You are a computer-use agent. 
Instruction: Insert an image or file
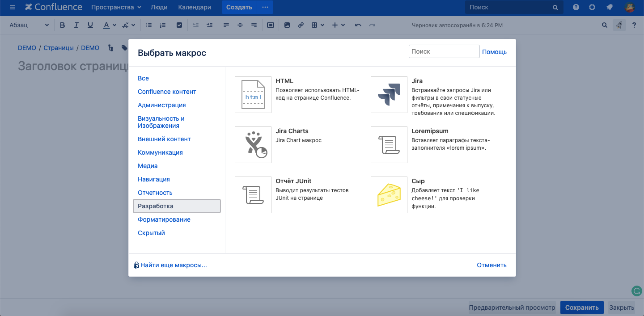point(287,25)
